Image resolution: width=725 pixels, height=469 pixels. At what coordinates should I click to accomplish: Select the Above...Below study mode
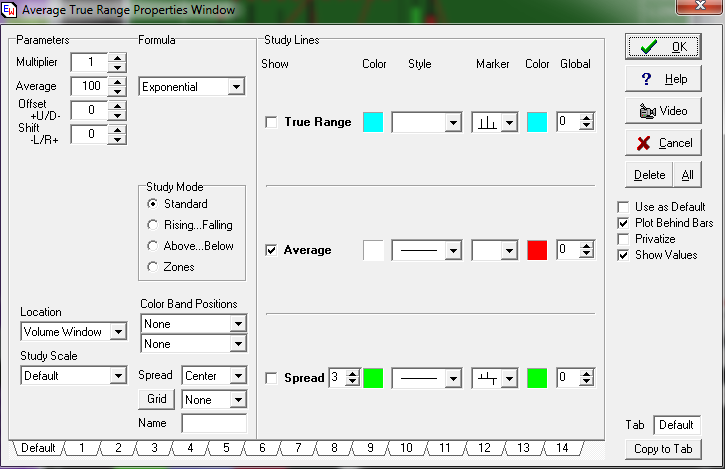coord(152,246)
